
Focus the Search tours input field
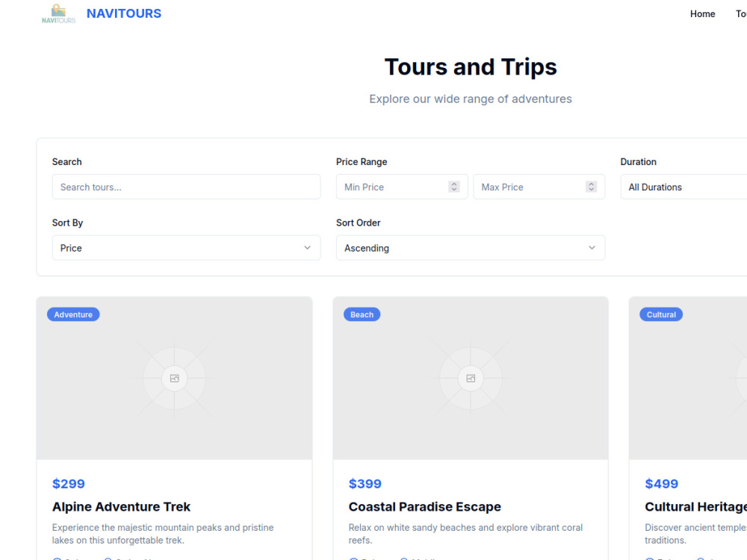pos(186,187)
